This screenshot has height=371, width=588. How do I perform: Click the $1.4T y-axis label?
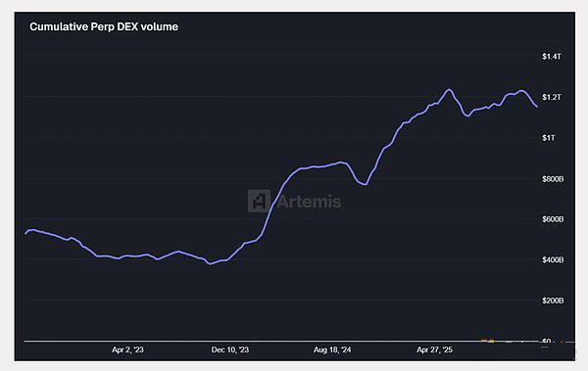(552, 57)
